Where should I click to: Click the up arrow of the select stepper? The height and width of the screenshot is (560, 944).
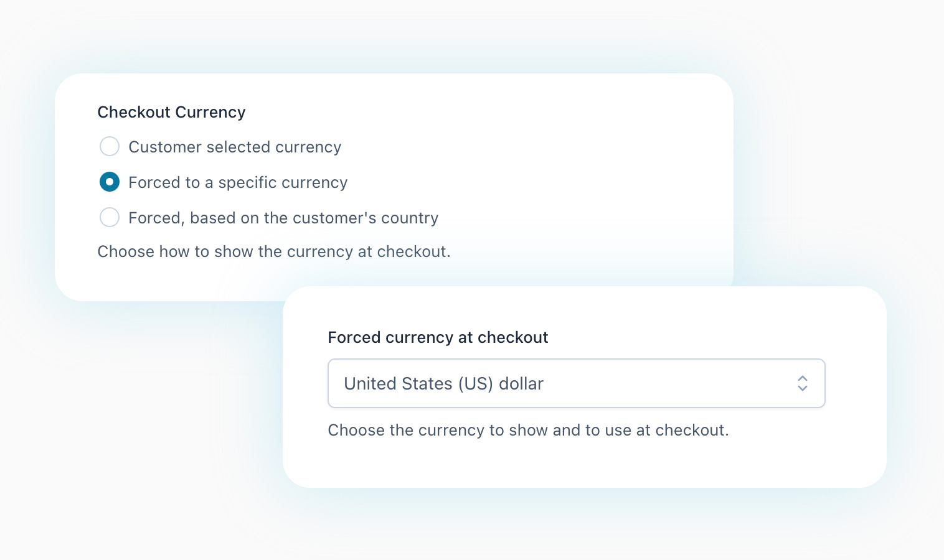803,378
